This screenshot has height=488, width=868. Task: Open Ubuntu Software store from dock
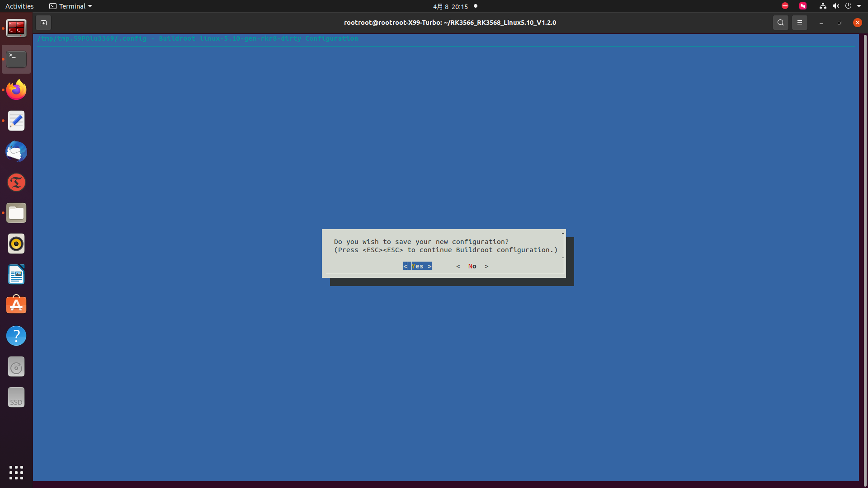click(x=16, y=305)
